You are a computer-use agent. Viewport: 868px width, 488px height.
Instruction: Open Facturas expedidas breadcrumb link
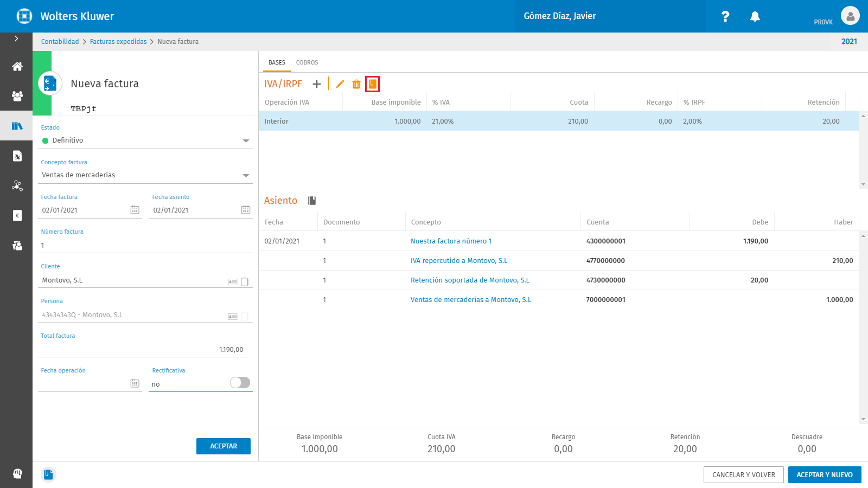(x=118, y=42)
